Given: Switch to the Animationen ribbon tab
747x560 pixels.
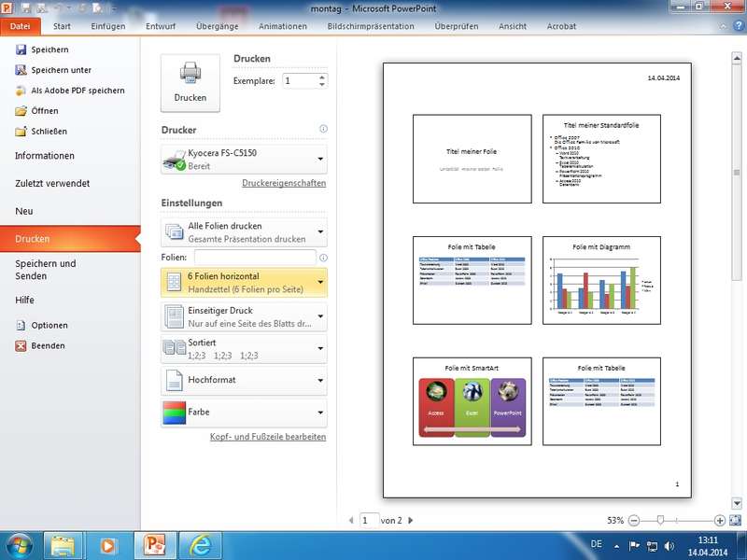Looking at the screenshot, I should (x=282, y=26).
